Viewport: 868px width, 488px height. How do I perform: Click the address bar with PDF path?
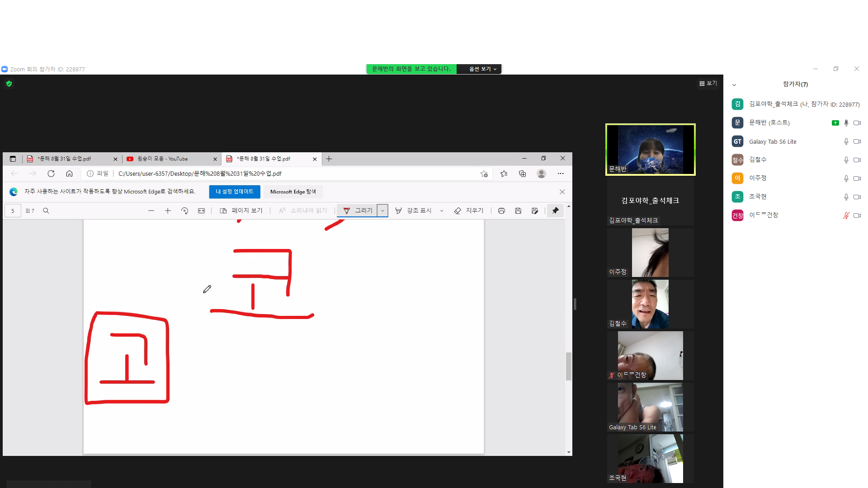(x=288, y=174)
